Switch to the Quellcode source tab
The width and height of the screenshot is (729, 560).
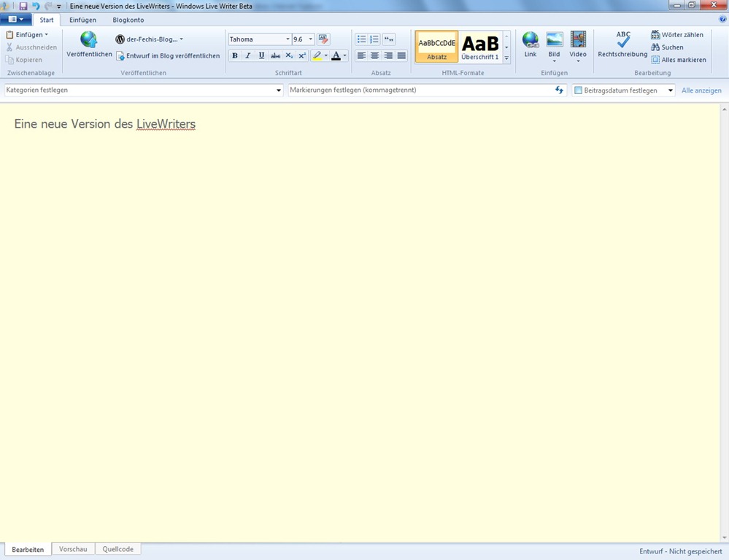(118, 549)
